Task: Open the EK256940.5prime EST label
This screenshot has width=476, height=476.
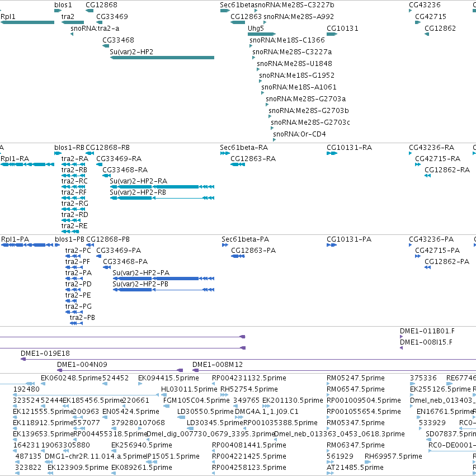Action: pyautogui.click(x=142, y=445)
